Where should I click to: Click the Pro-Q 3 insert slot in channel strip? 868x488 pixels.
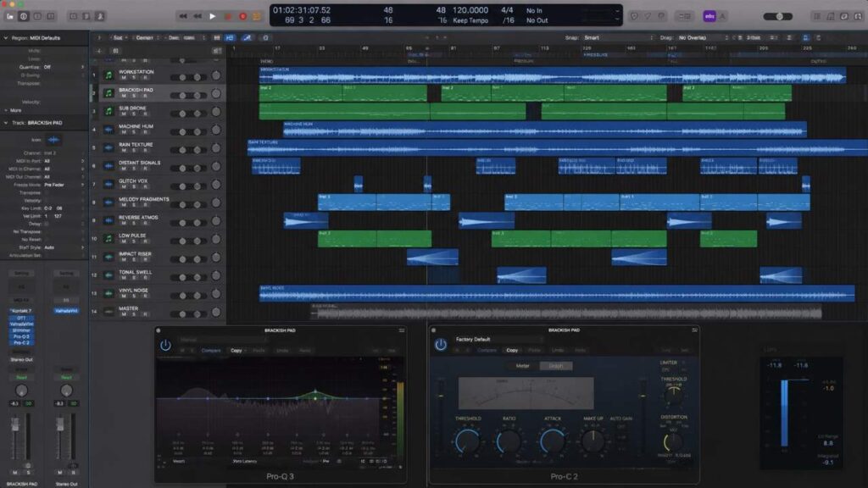(x=21, y=336)
